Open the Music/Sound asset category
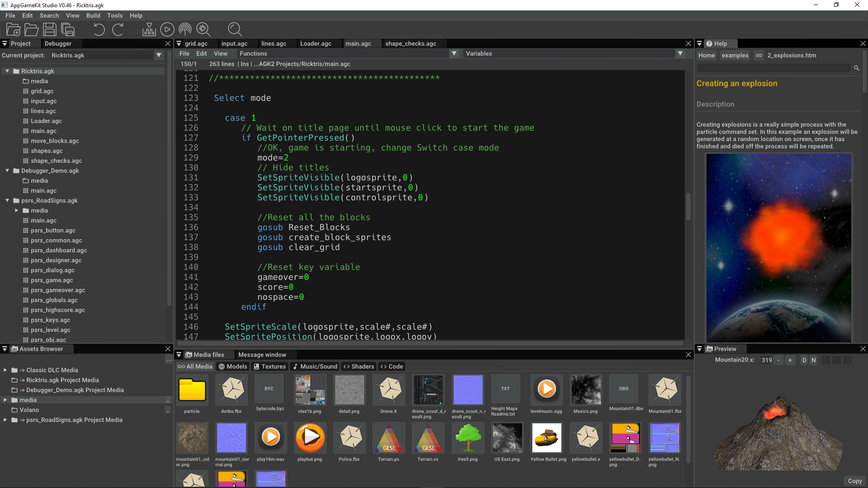The width and height of the screenshot is (868, 488). pyautogui.click(x=315, y=366)
